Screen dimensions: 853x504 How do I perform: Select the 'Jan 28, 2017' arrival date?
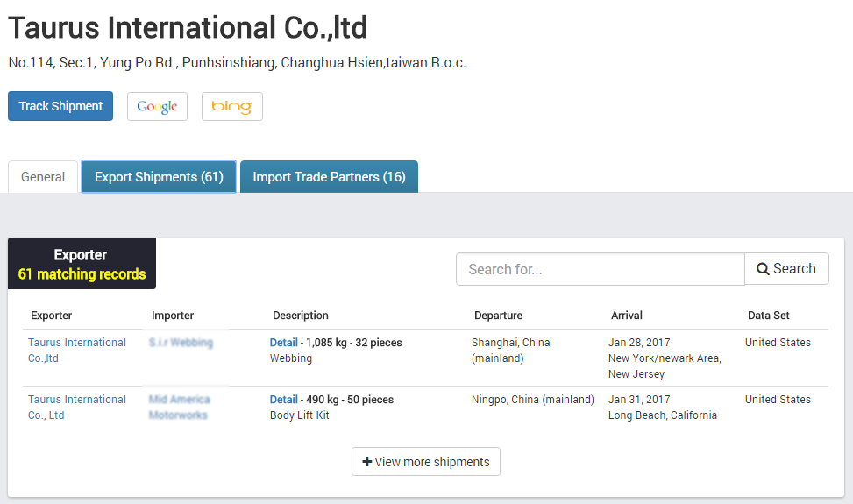[639, 343]
